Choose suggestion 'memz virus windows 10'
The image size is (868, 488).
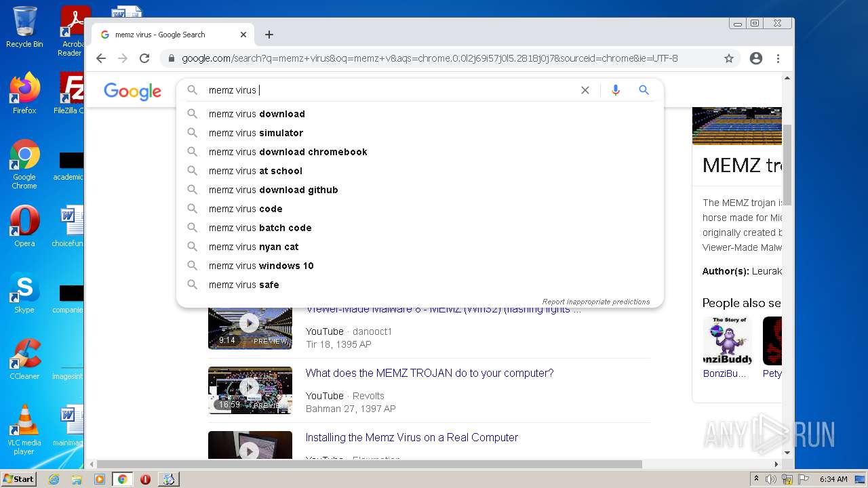point(420,266)
